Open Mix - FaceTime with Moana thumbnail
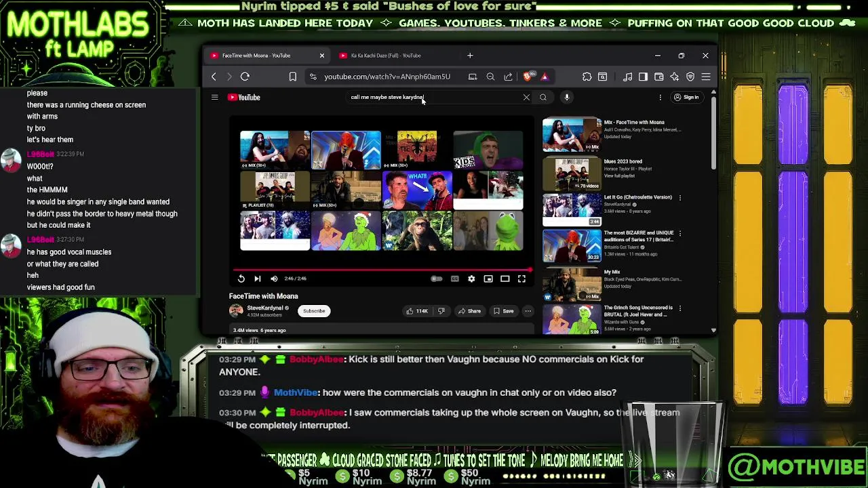 click(572, 135)
